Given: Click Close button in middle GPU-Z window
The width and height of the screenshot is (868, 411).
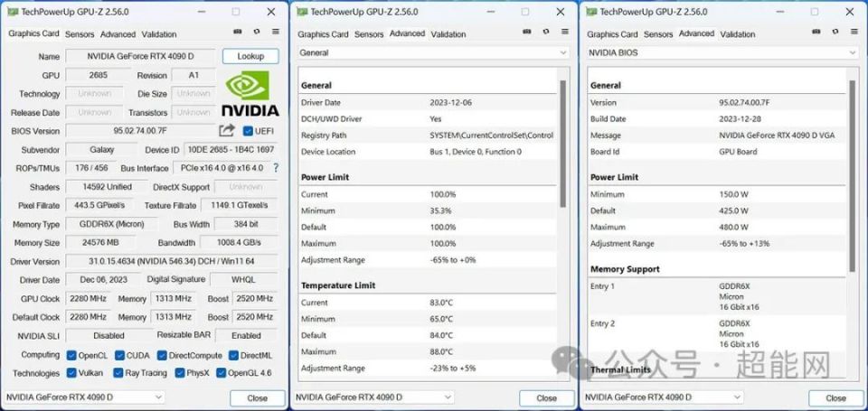Looking at the screenshot, I should 546,397.
